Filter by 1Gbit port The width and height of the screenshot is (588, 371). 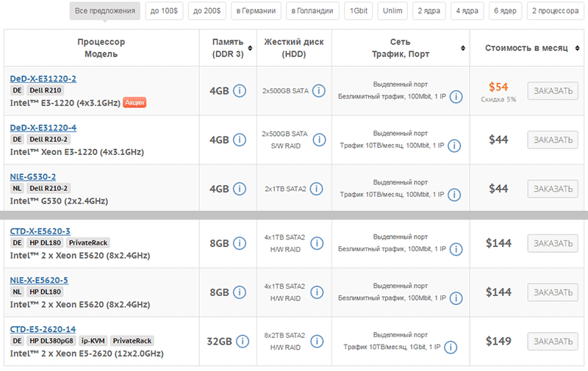point(359,11)
